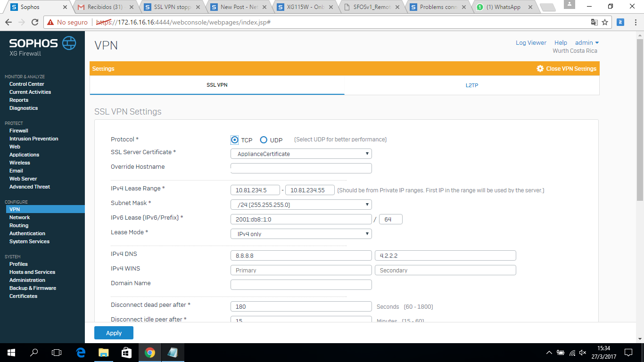The width and height of the screenshot is (644, 362).
Task: Open Certificates in the sidebar
Action: [x=23, y=296]
